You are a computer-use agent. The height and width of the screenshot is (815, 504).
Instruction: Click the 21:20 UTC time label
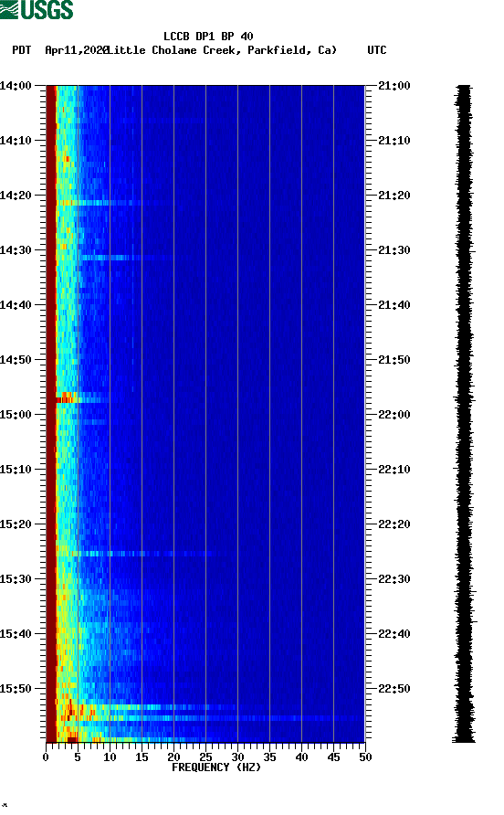tap(394, 196)
